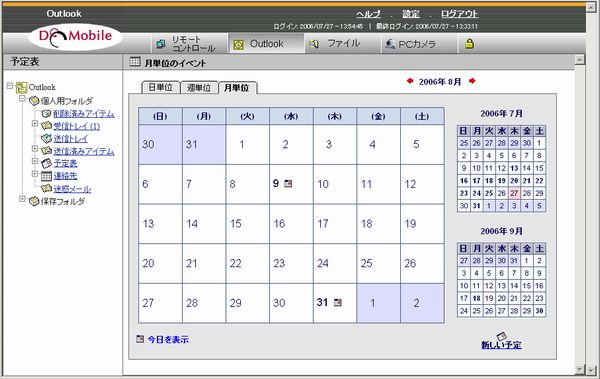Switch to the 週単位 tab

pyautogui.click(x=199, y=87)
